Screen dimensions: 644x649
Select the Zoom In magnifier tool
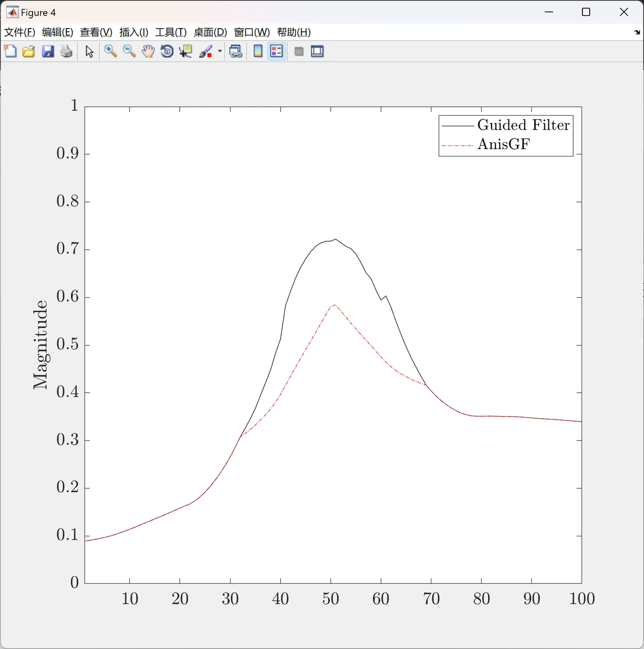[110, 52]
